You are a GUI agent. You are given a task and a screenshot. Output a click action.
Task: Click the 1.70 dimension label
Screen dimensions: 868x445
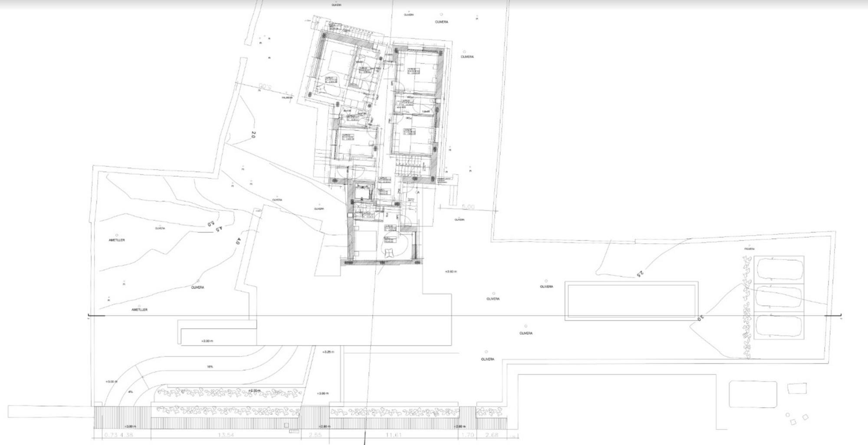coord(467,435)
